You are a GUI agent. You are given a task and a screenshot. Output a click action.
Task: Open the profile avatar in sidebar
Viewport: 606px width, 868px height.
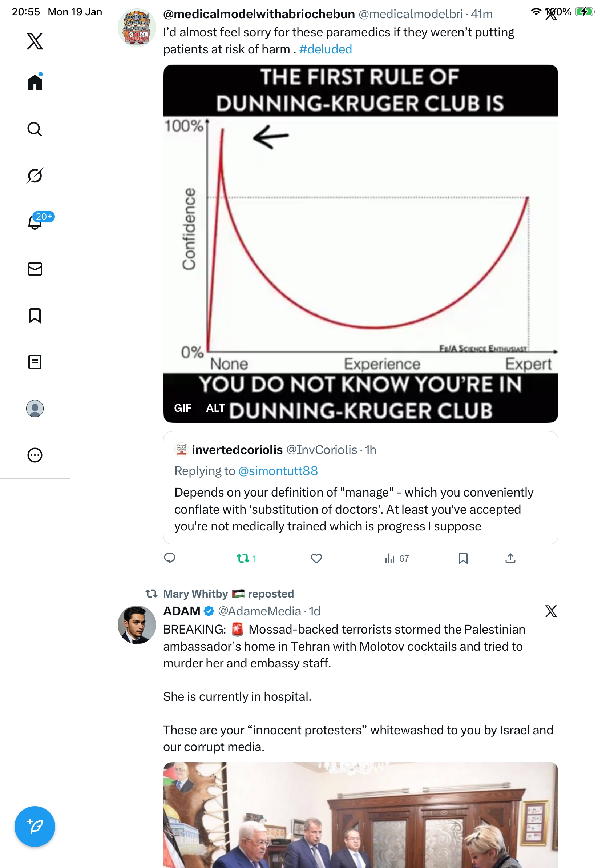tap(35, 408)
